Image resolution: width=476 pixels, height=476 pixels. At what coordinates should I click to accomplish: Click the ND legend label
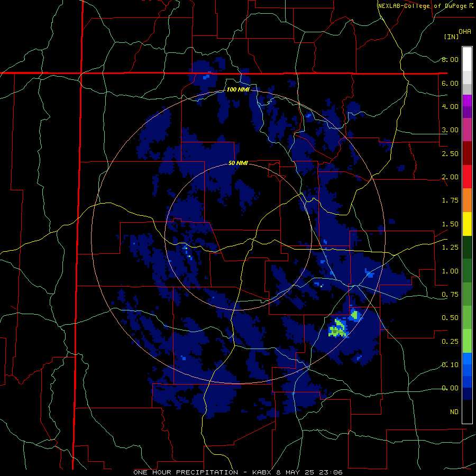[454, 412]
